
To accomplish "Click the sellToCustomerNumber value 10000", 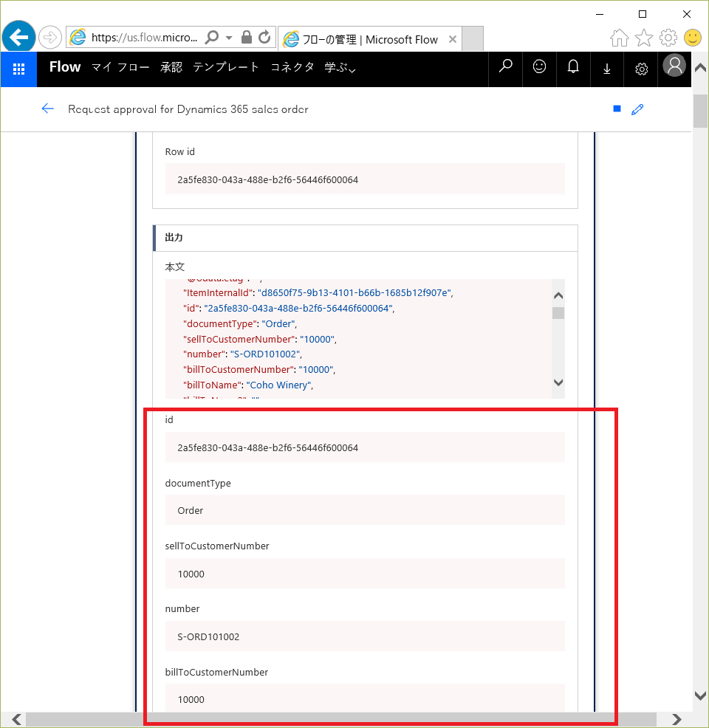I will point(365,574).
